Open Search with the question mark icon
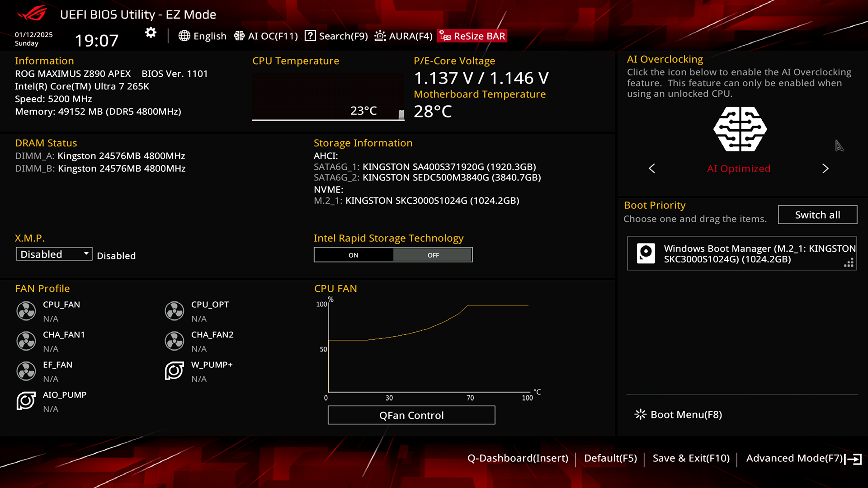 coord(310,36)
